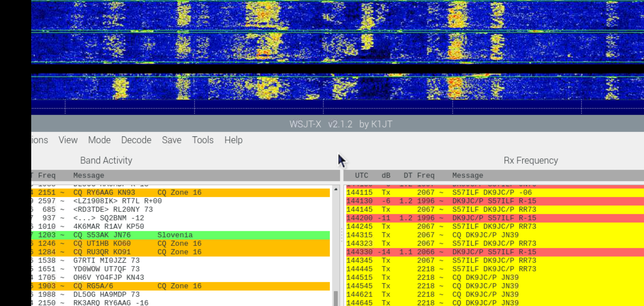Click Rx row 144330 with -14 dB

tap(495, 252)
